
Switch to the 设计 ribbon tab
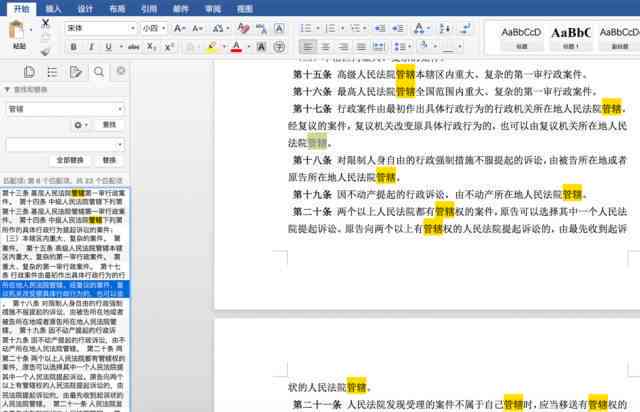(x=85, y=9)
